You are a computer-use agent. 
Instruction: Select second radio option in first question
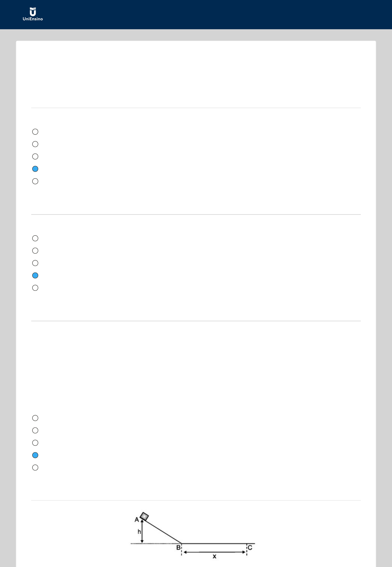(x=35, y=144)
